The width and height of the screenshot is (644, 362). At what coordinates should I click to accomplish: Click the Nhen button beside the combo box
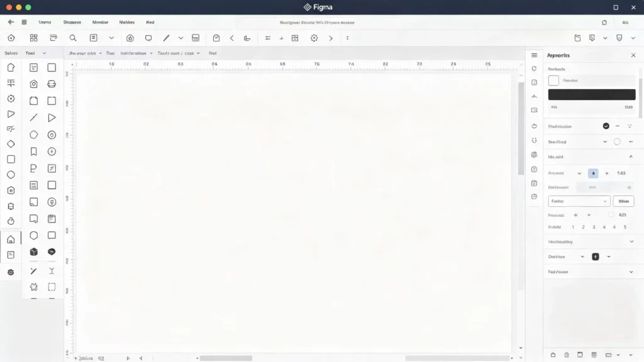623,201
